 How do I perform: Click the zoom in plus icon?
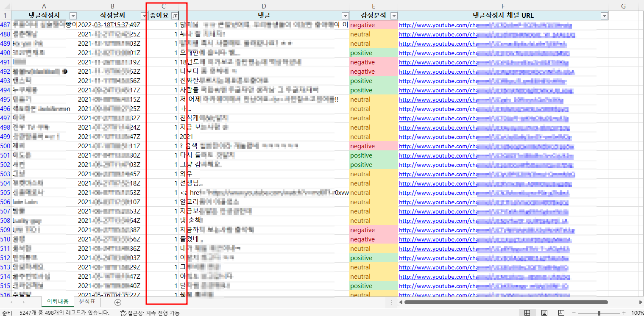[x=624, y=313]
